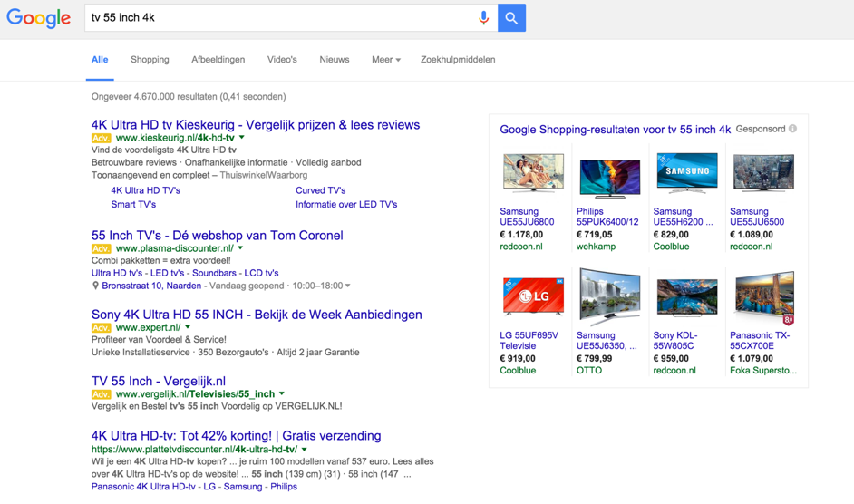Click the € 1.178,00 price
854x504 pixels.
(x=521, y=234)
